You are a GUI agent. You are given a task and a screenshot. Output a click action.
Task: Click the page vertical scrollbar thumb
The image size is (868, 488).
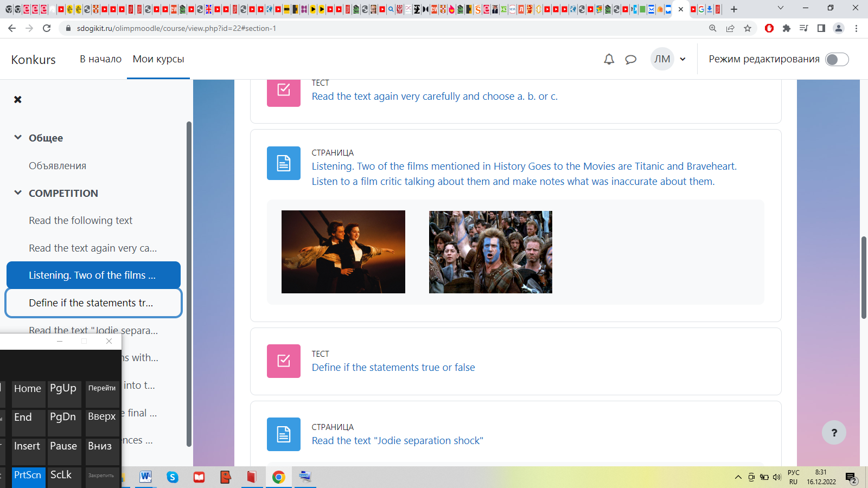864,278
